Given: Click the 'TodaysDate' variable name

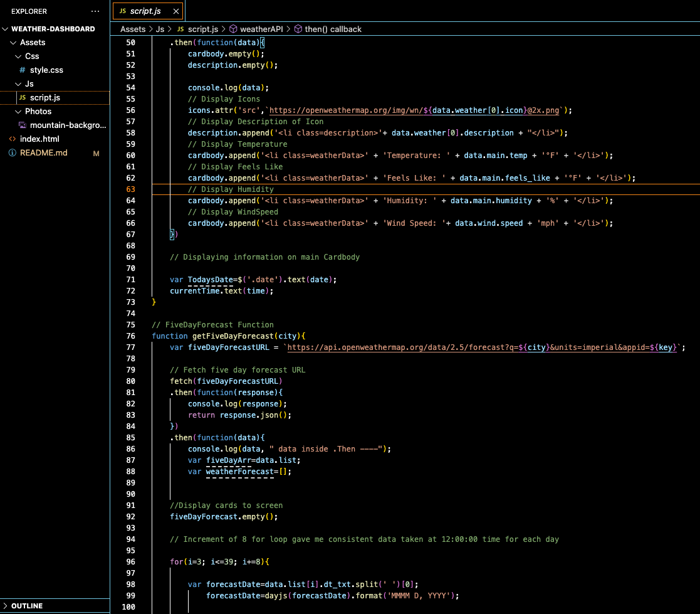Looking at the screenshot, I should tap(211, 280).
